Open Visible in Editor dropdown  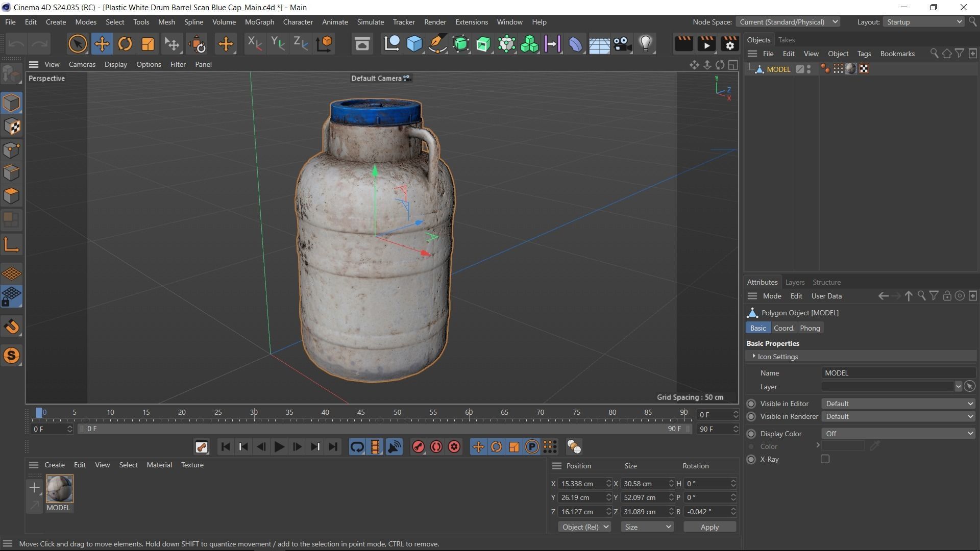tap(898, 404)
